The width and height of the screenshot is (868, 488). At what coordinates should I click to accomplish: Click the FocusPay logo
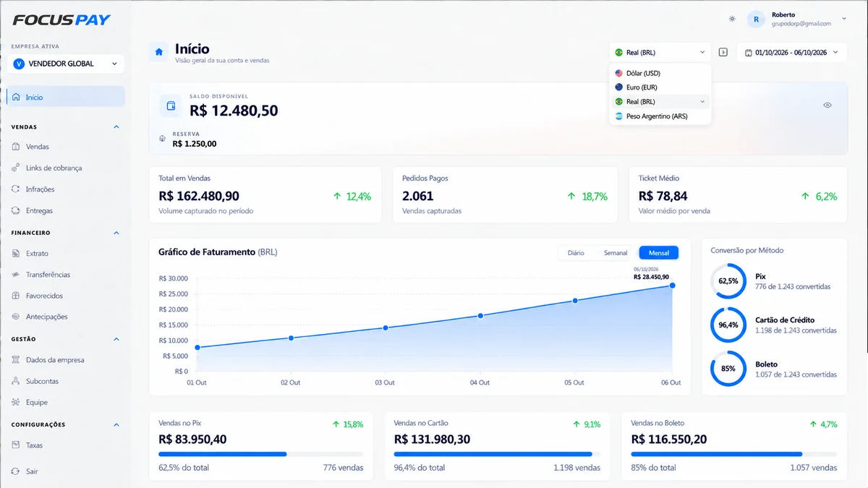[x=61, y=20]
